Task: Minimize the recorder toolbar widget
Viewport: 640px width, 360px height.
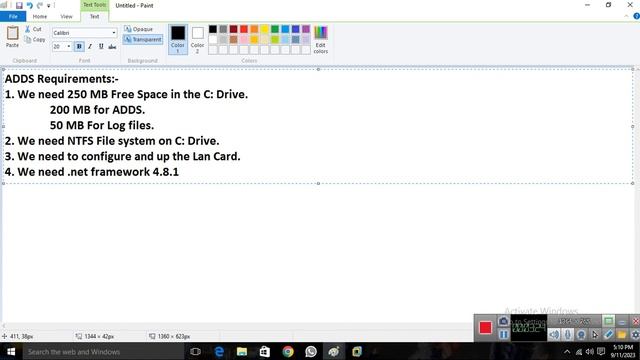Action: [x=622, y=322]
